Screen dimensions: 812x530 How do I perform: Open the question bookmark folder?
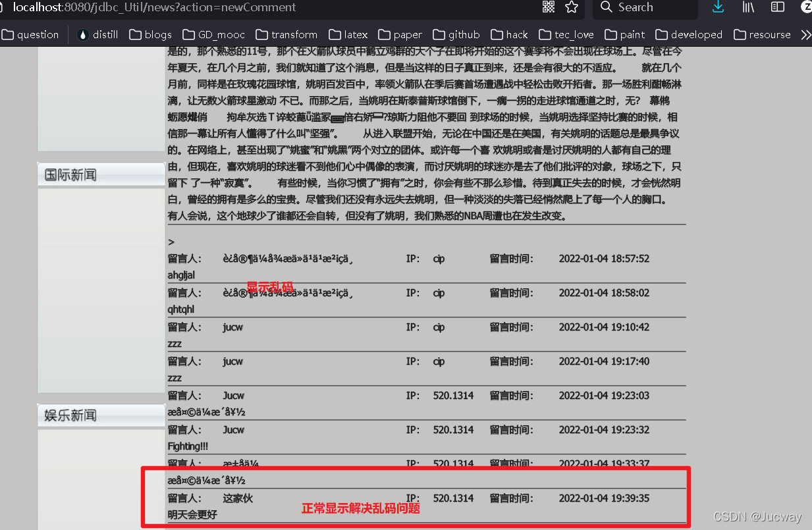pos(31,34)
